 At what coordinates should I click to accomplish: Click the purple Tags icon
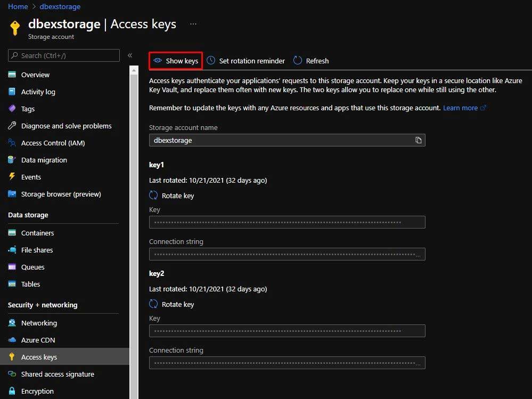click(12, 109)
